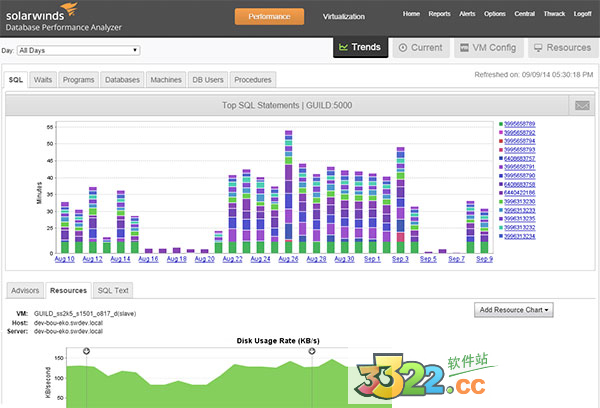Screen dimensions: 600x408
Task: Click the Aug 18 date link
Action: coord(177,259)
